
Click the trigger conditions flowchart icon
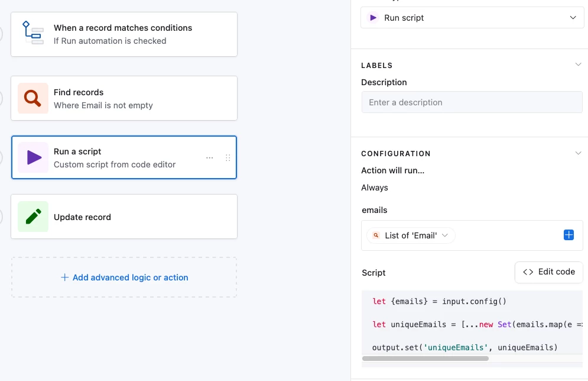pos(33,34)
